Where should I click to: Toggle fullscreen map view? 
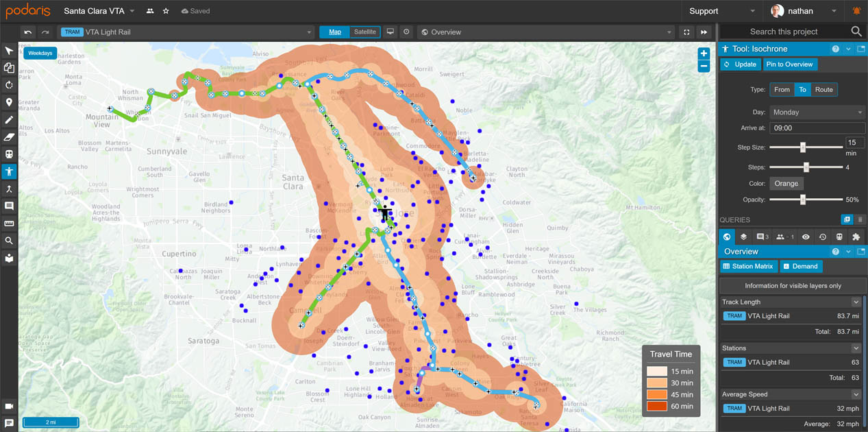[x=686, y=32]
